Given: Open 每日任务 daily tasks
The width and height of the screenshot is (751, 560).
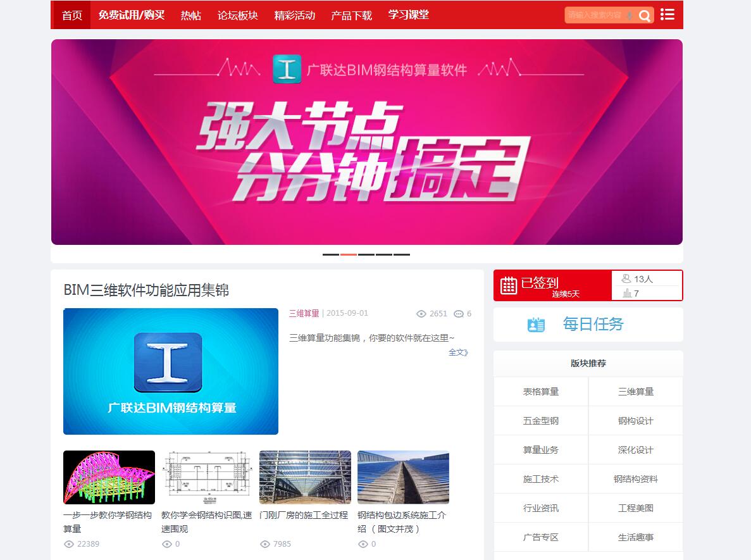Looking at the screenshot, I should coord(588,325).
